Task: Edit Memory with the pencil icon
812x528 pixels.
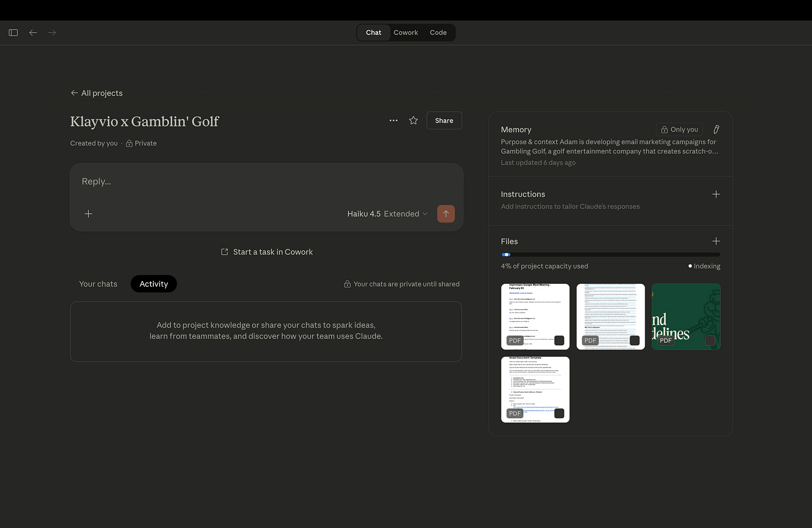Action: [716, 129]
